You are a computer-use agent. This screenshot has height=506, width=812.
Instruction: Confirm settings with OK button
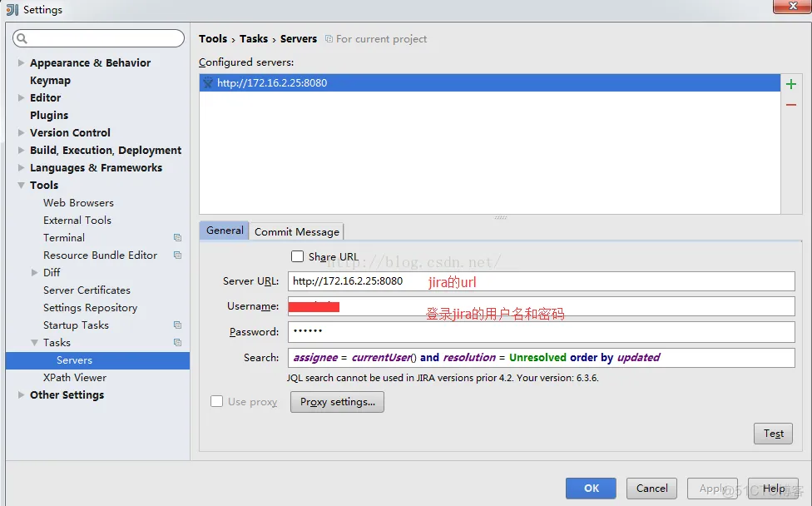pyautogui.click(x=591, y=488)
